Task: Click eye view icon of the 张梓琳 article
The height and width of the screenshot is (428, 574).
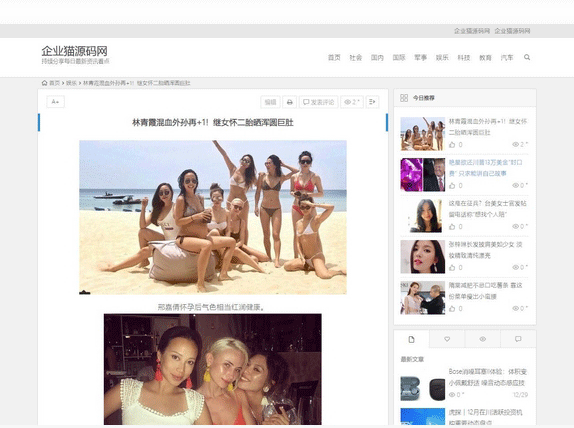Action: pos(515,268)
